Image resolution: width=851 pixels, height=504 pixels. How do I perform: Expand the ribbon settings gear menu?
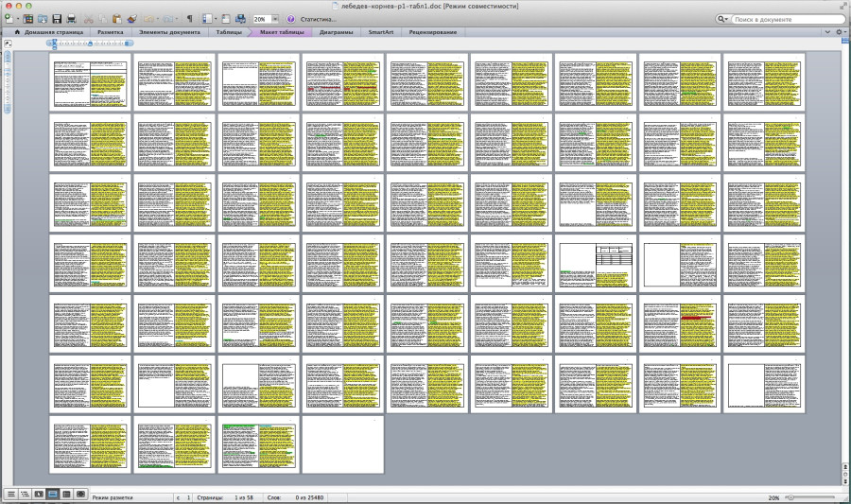pyautogui.click(x=841, y=32)
